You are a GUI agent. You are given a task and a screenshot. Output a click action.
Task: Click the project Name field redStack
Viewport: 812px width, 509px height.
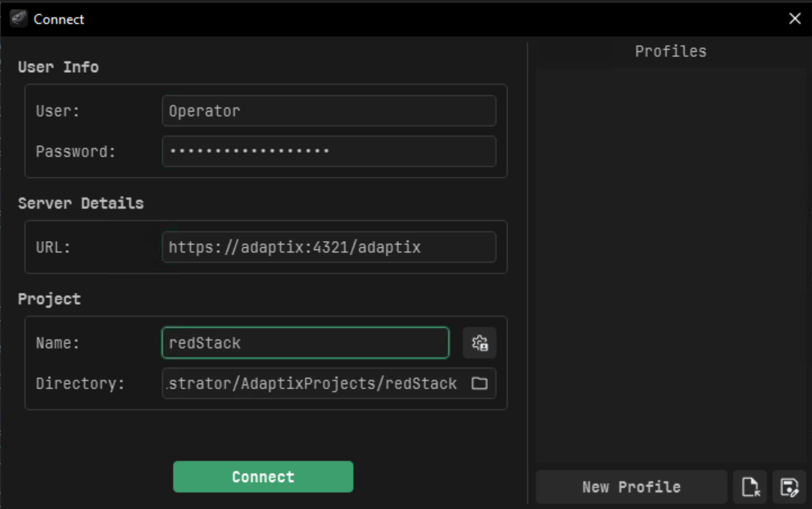[306, 343]
